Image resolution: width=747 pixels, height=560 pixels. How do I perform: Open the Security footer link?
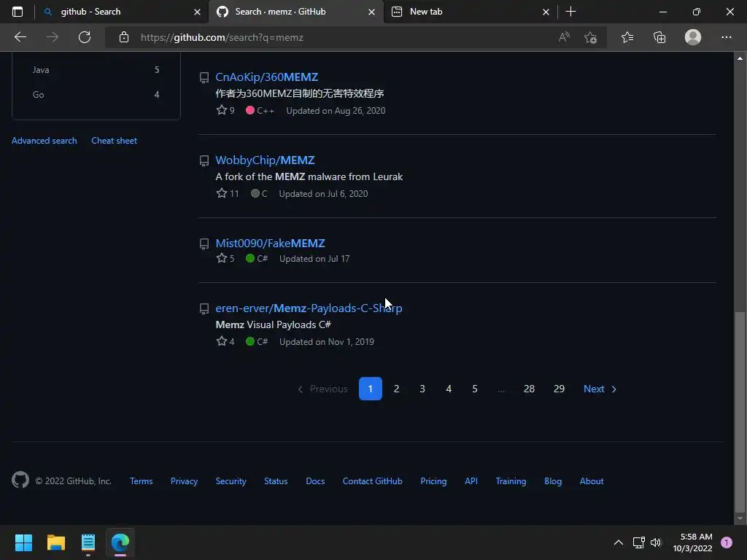point(231,481)
